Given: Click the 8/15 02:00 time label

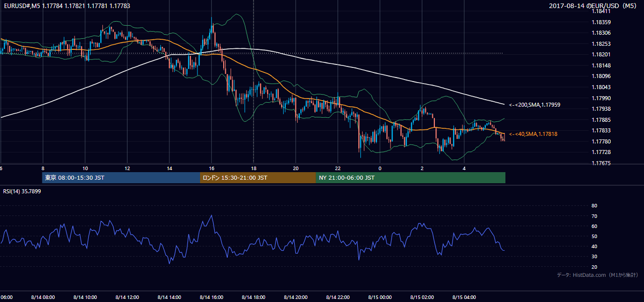Looking at the screenshot, I should [x=422, y=297].
